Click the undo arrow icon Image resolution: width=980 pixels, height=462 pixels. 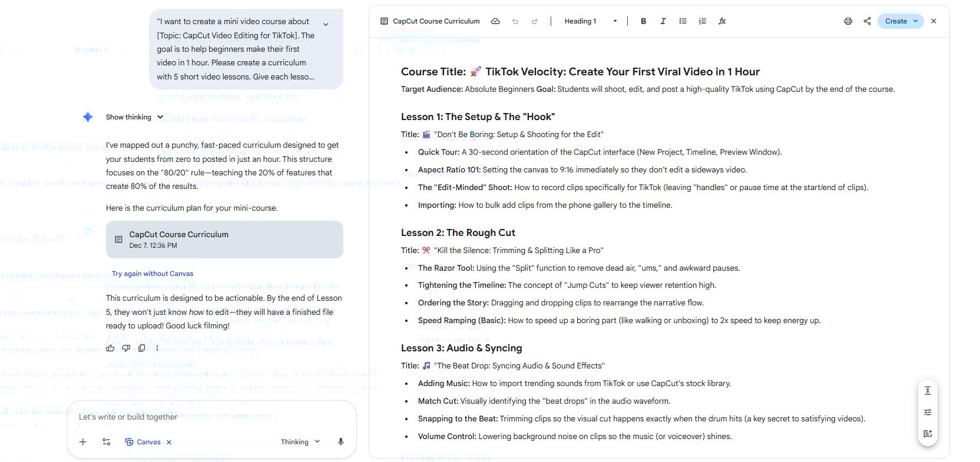pyautogui.click(x=515, y=21)
